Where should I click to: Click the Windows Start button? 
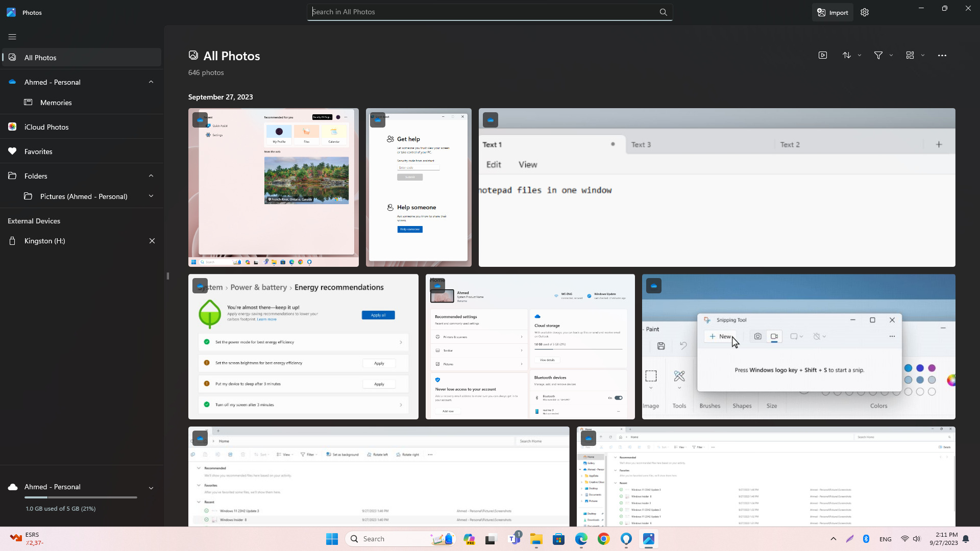coord(332,539)
